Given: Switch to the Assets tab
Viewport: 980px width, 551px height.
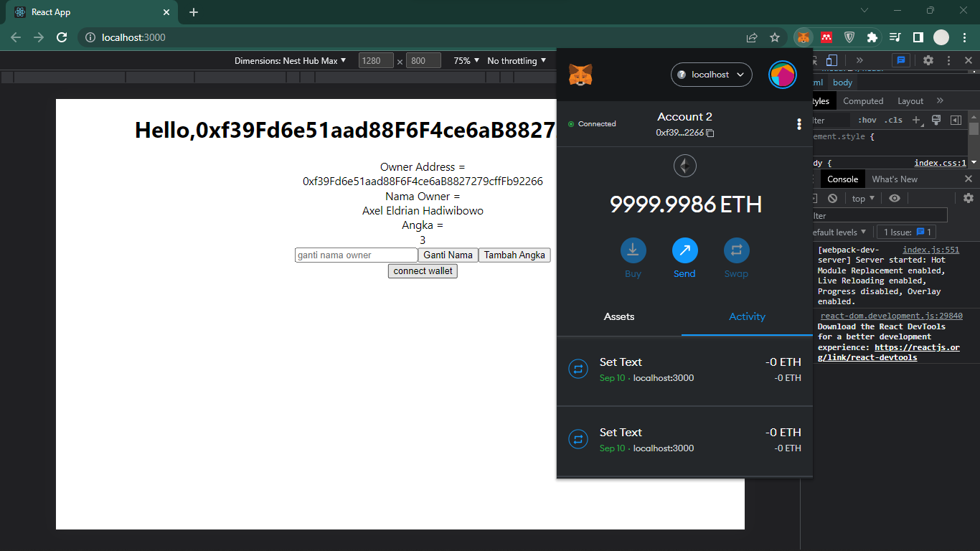Looking at the screenshot, I should tap(618, 316).
